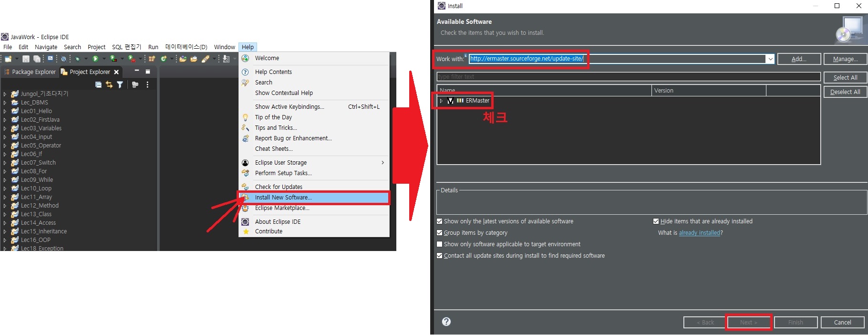Click the Coverage run toolbar icon

114,59
